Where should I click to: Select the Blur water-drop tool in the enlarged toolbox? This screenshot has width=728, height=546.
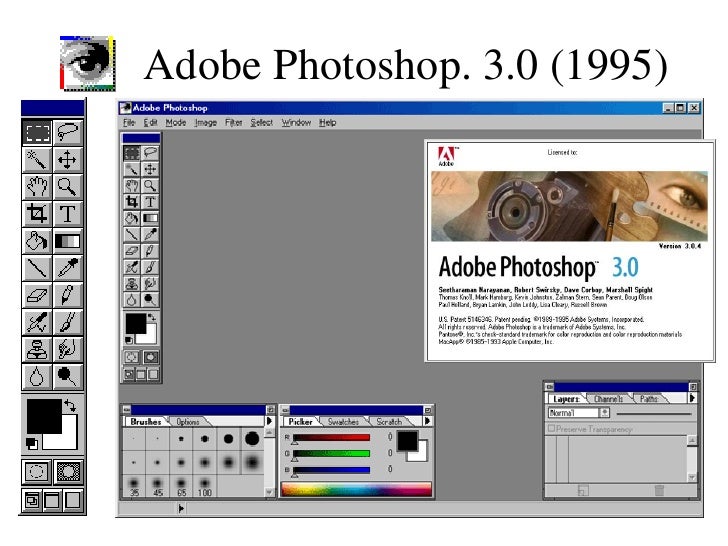pyautogui.click(x=38, y=377)
